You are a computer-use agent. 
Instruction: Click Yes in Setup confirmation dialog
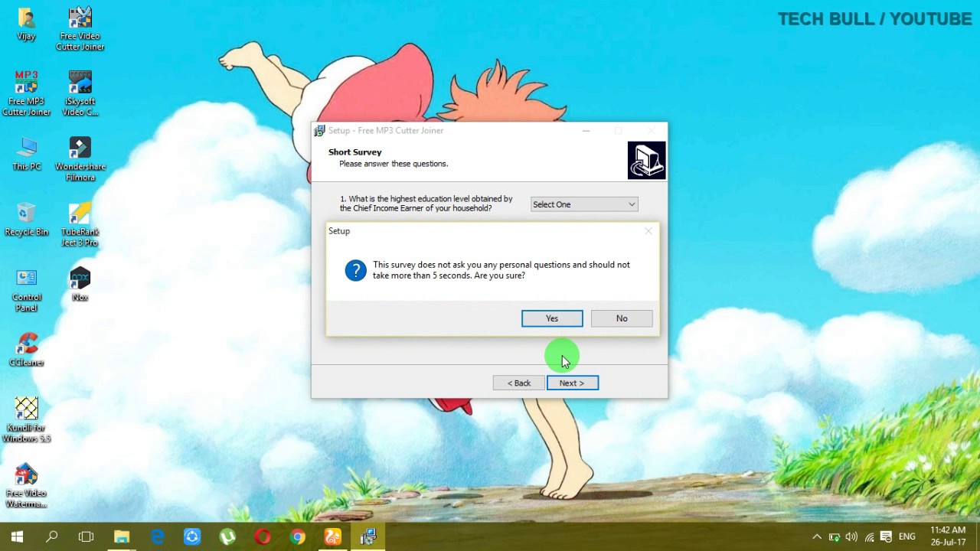point(552,318)
